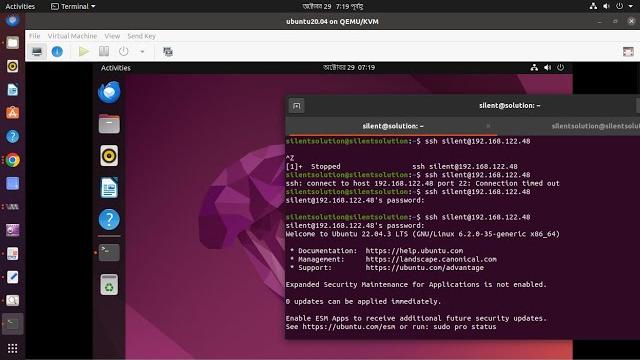Click Activities inside the guest desktop
Image resolution: width=640 pixels, height=360 pixels.
pyautogui.click(x=116, y=68)
